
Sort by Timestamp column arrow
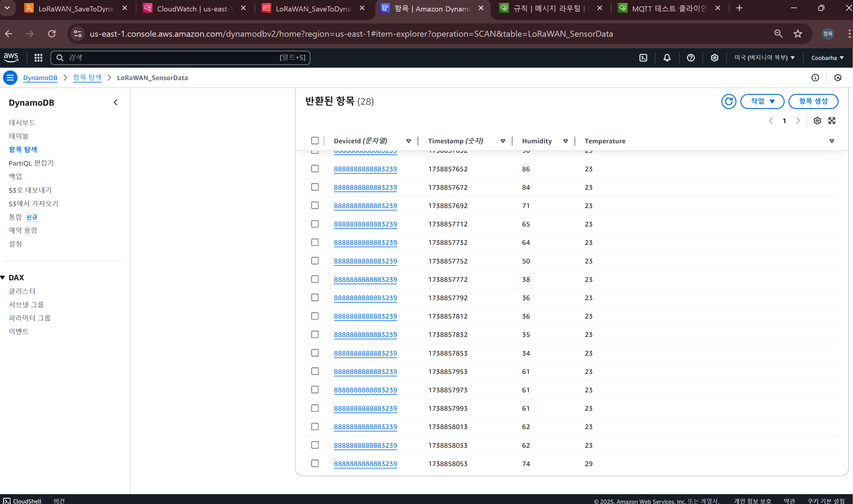click(x=503, y=141)
